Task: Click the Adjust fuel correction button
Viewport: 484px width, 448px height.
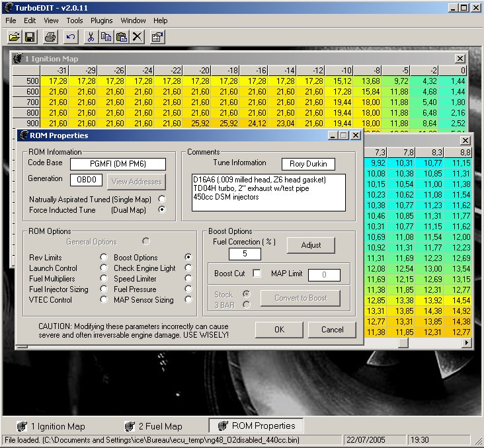Action: (311, 245)
